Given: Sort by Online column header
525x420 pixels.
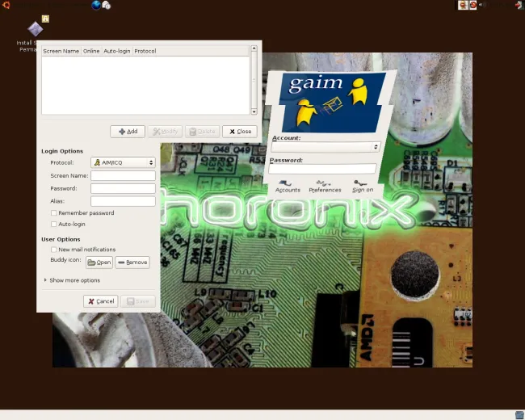Looking at the screenshot, I should (x=91, y=51).
